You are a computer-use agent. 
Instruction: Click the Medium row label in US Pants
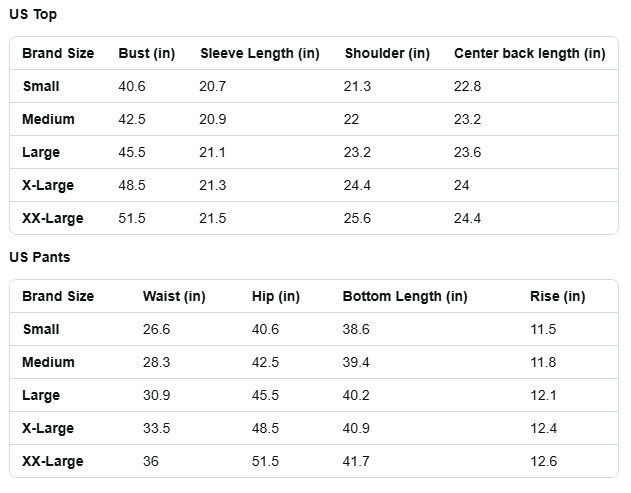48,362
